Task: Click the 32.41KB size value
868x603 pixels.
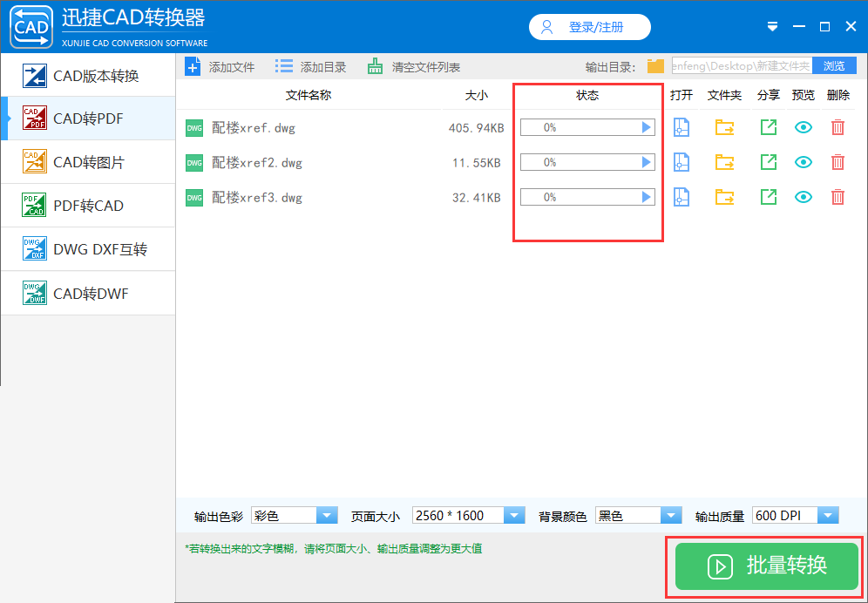Action: pos(476,198)
